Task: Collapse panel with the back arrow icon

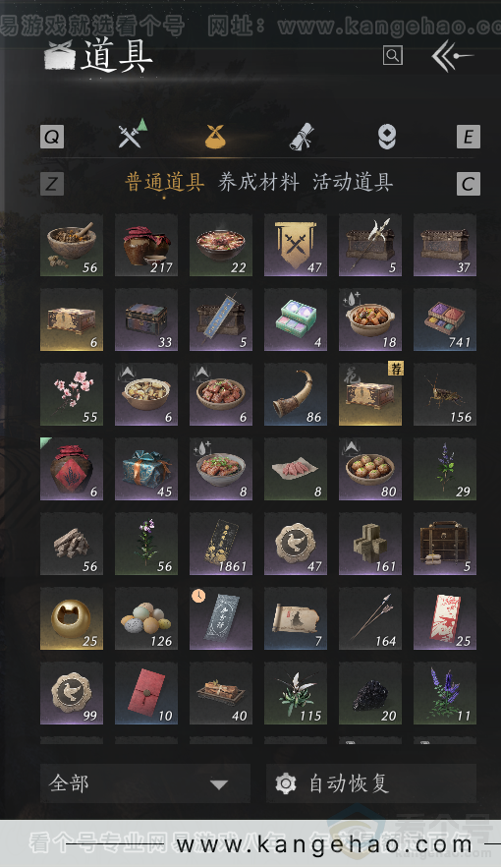Action: tap(451, 56)
